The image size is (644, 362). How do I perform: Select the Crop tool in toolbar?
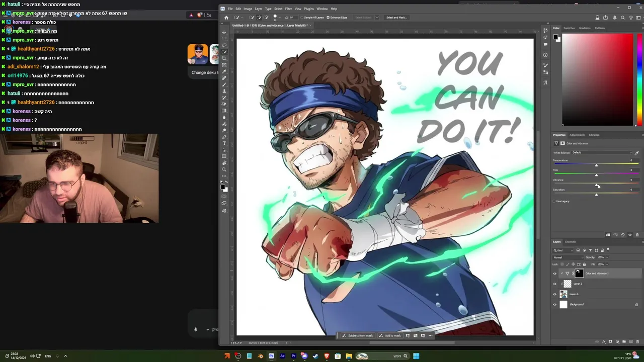click(224, 58)
